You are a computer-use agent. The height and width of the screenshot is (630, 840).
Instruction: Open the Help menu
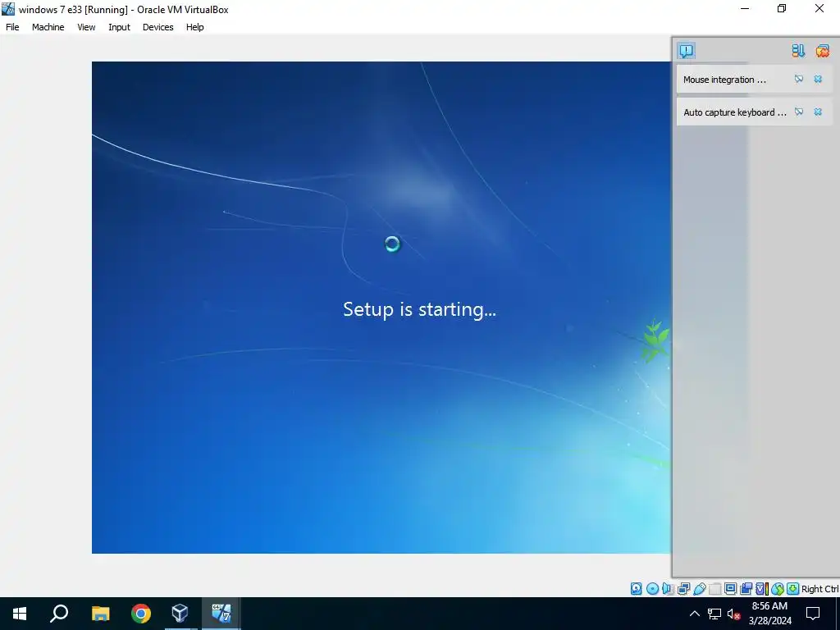click(x=195, y=27)
